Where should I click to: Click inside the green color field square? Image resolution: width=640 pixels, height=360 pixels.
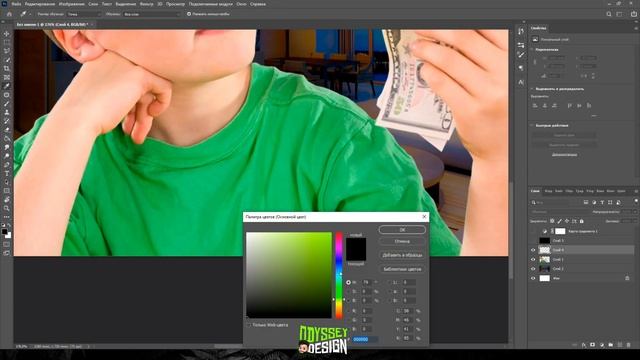(x=289, y=275)
